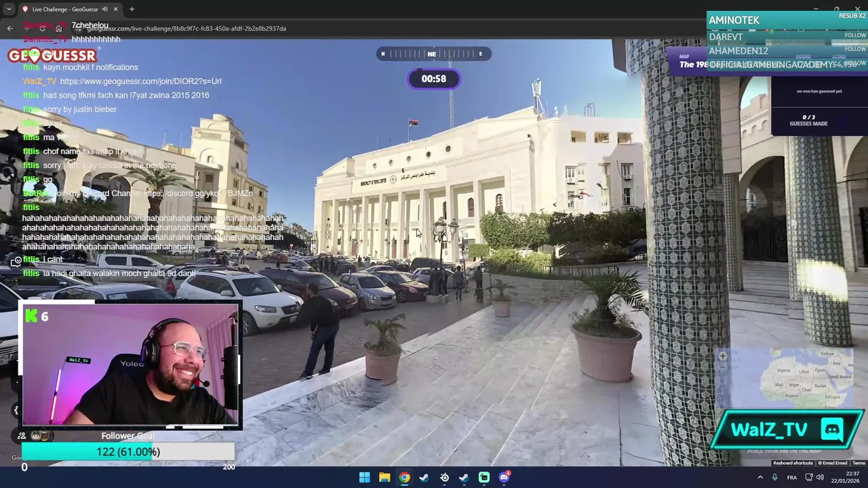This screenshot has height=488, width=868.
Task: Click the chat line "kayn mochkil f notifications"
Action: pyautogui.click(x=90, y=67)
